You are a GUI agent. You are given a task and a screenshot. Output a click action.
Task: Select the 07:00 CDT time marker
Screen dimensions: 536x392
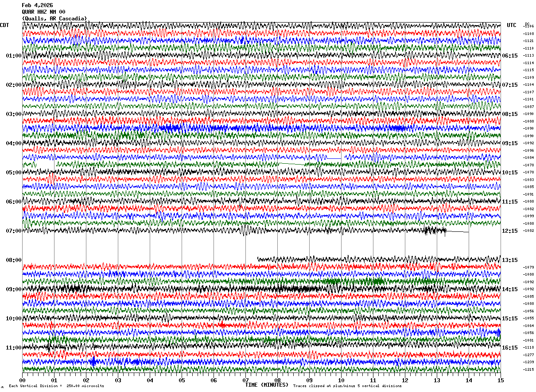[13, 231]
